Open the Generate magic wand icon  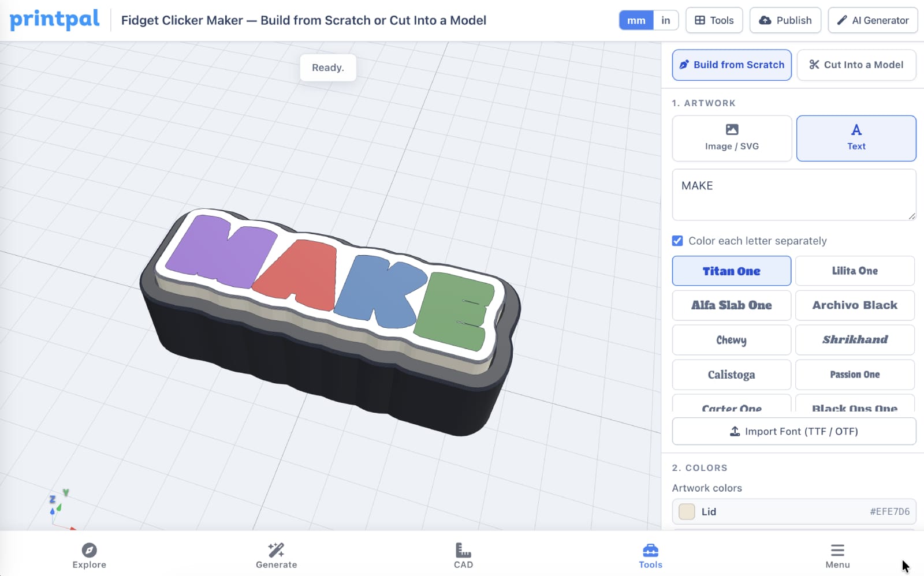point(276,550)
